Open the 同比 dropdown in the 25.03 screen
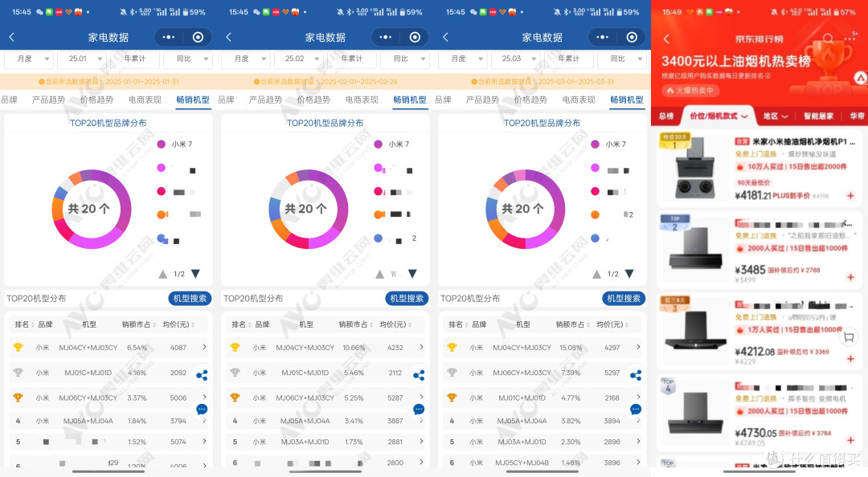 [x=622, y=59]
